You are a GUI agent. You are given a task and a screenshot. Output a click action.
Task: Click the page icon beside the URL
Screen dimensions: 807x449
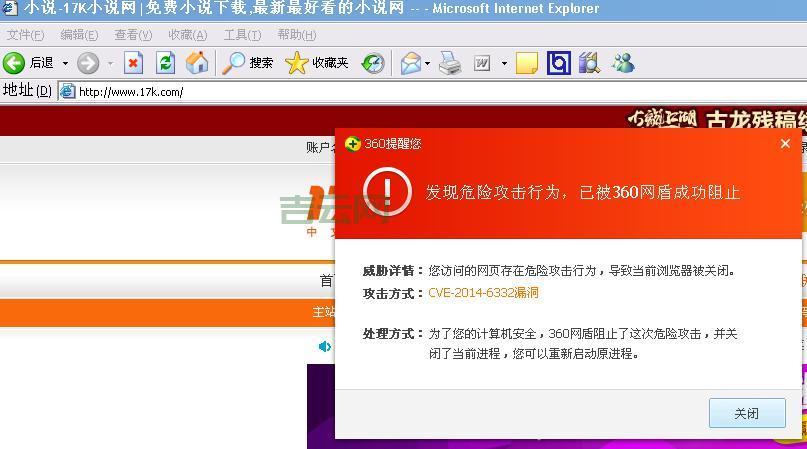coord(67,92)
